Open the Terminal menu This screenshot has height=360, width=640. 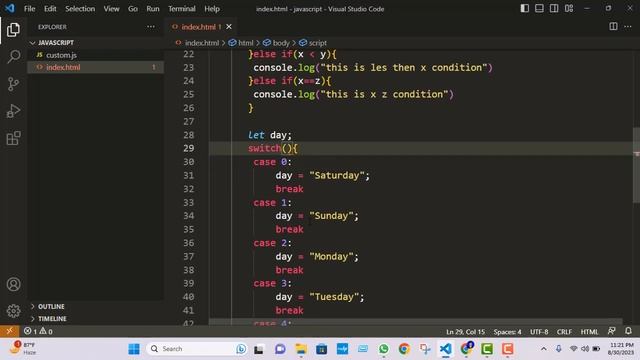[x=182, y=9]
